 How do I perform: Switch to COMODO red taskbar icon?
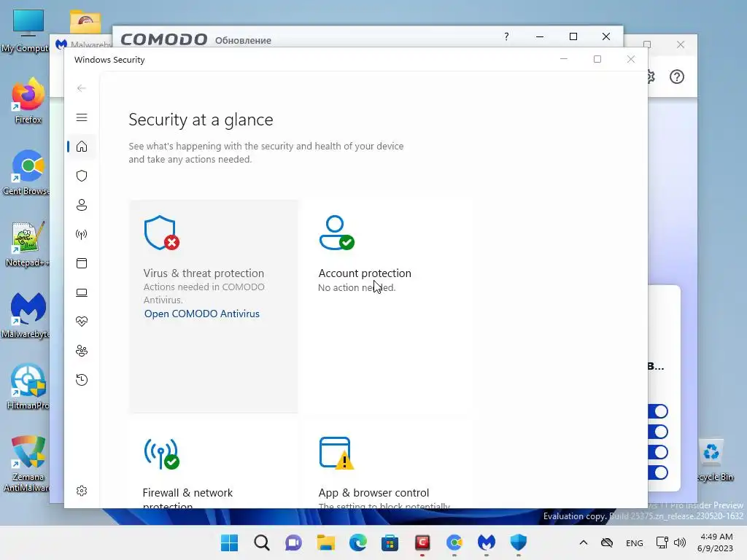pos(422,542)
